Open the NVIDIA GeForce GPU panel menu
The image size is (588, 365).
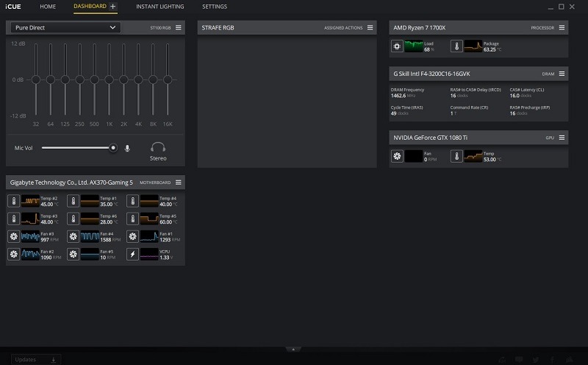click(562, 138)
